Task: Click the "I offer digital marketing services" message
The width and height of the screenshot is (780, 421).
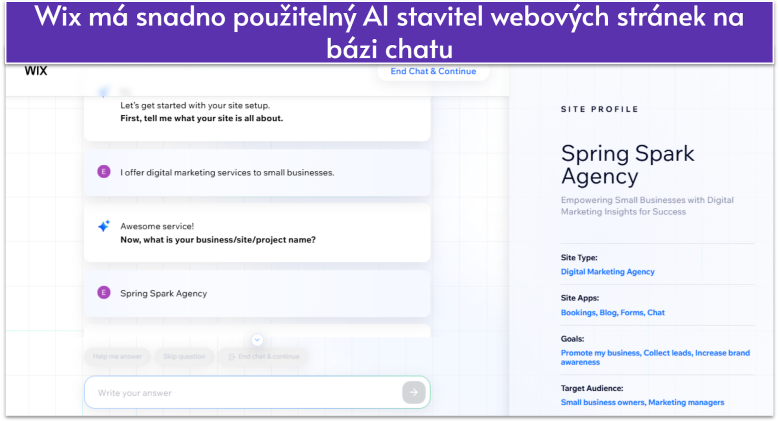Action: click(x=227, y=172)
